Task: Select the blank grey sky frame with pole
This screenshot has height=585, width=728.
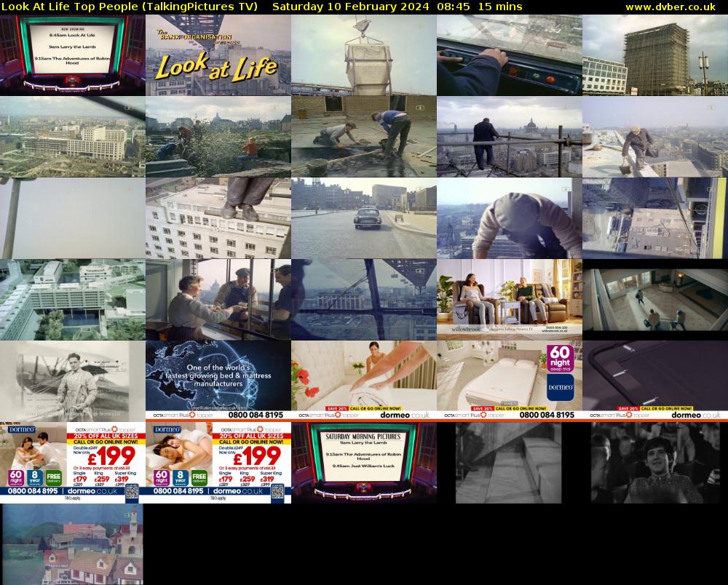Action: [x=73, y=218]
